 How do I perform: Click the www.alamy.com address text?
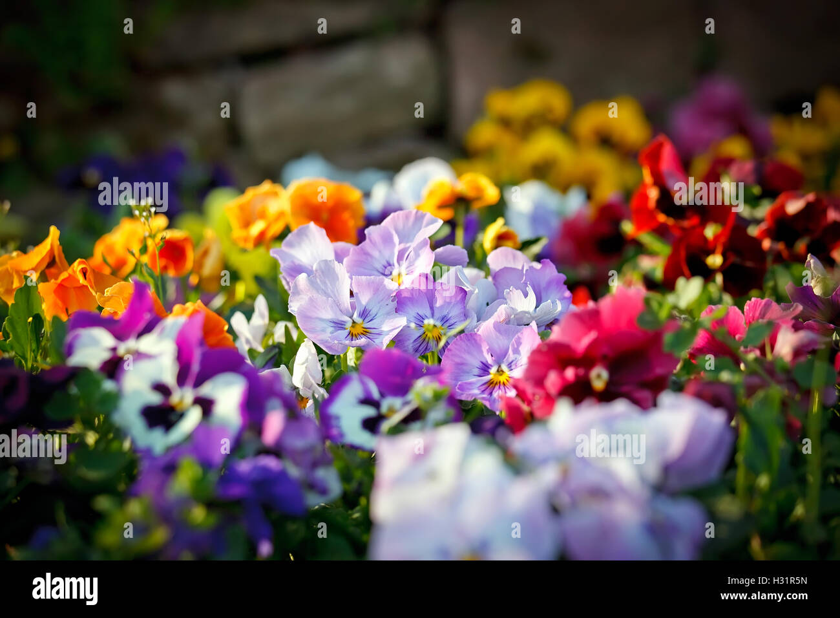point(763,596)
